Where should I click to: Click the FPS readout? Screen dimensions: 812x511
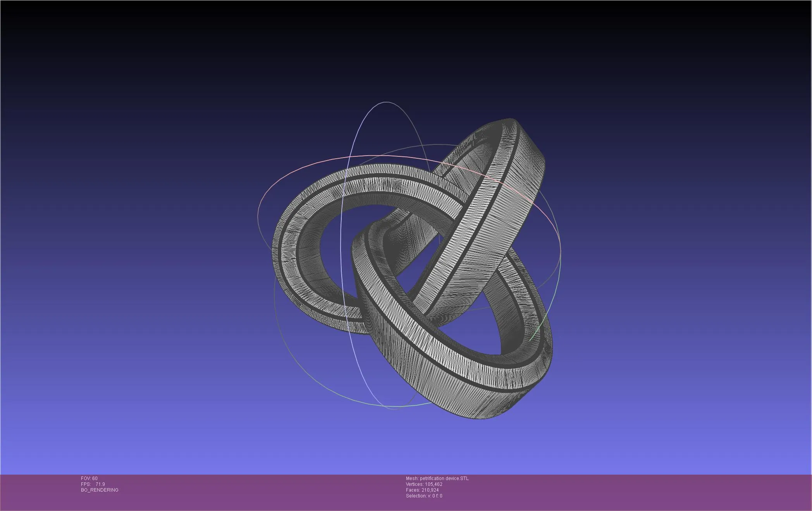[93, 484]
